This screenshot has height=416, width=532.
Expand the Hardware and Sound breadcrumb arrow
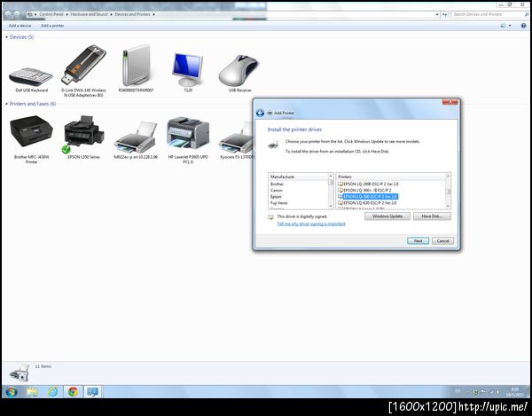pos(111,14)
